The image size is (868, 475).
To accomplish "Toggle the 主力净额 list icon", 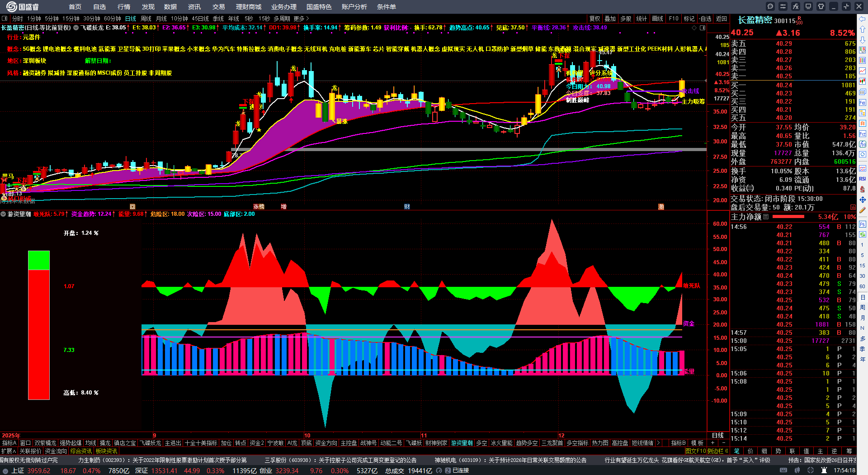I will coord(766,217).
